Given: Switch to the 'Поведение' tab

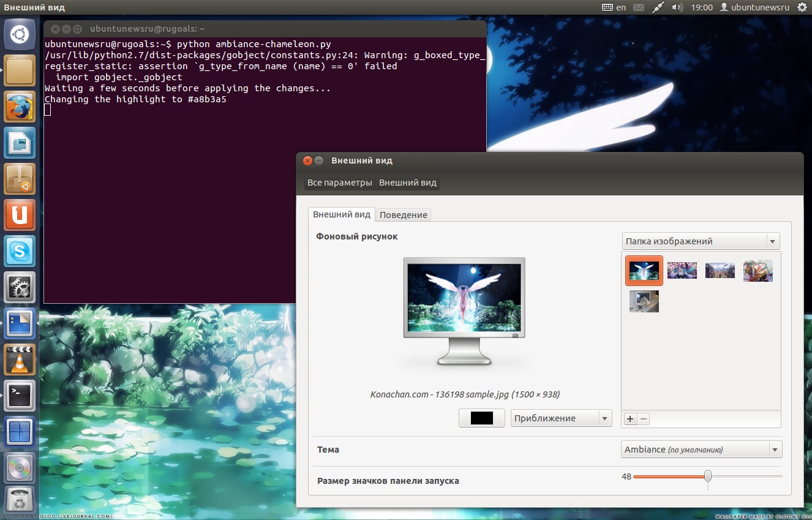Looking at the screenshot, I should [404, 215].
